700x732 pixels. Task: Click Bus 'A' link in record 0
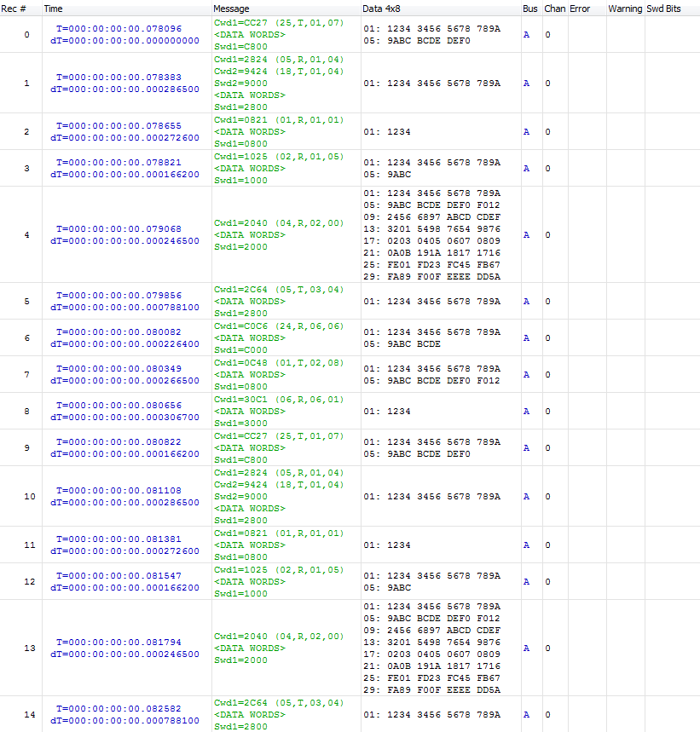526,35
